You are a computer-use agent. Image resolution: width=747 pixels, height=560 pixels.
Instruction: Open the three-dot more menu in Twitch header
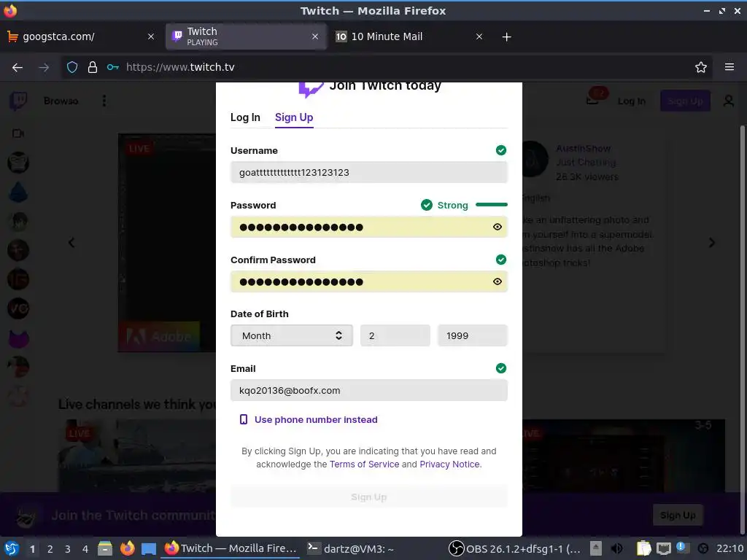pos(104,101)
